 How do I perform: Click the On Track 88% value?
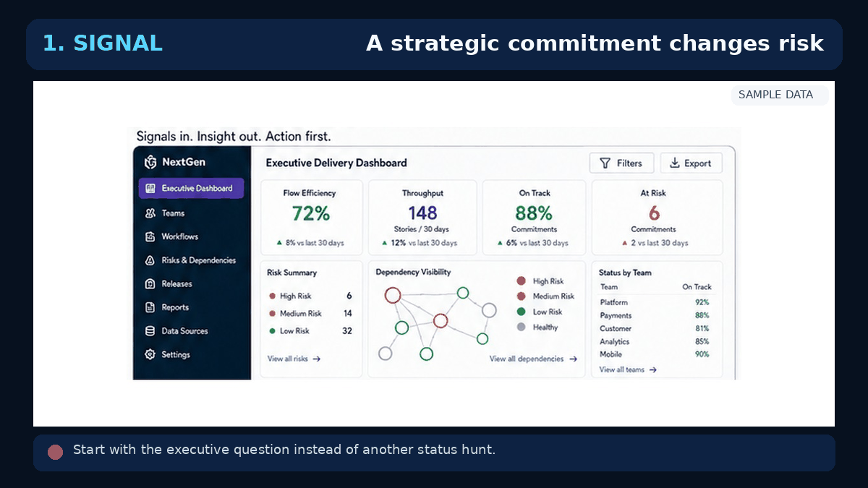534,213
